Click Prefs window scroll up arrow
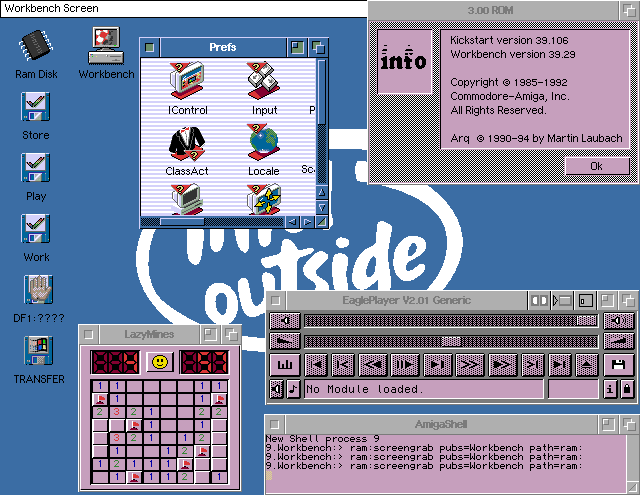Image resolution: width=640 pixels, height=495 pixels. coord(322,192)
